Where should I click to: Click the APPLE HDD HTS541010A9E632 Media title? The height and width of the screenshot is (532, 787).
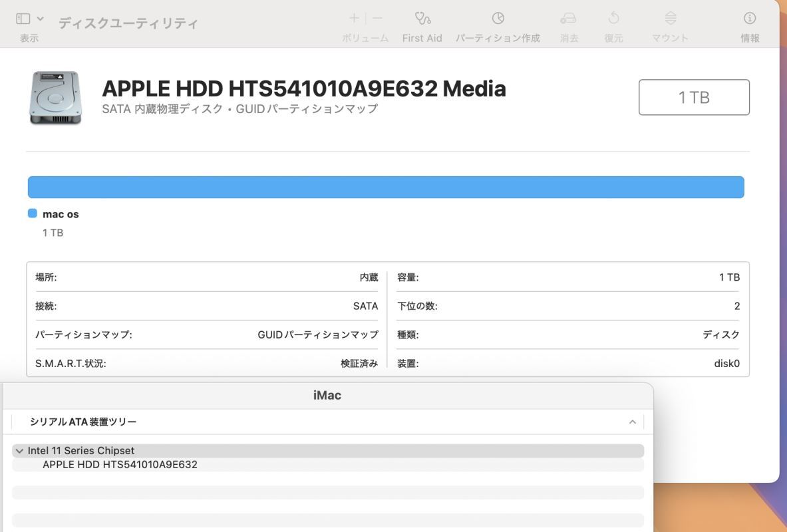[x=303, y=88]
